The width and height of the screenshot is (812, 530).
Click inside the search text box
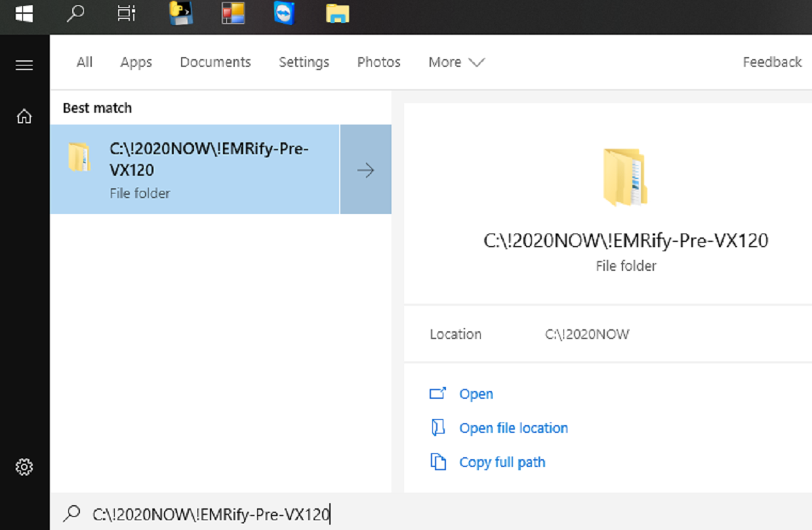(431, 514)
